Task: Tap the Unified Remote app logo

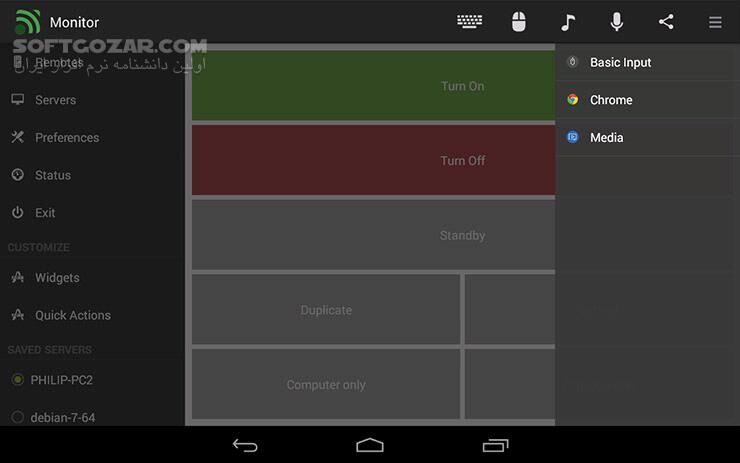Action: pyautogui.click(x=27, y=22)
